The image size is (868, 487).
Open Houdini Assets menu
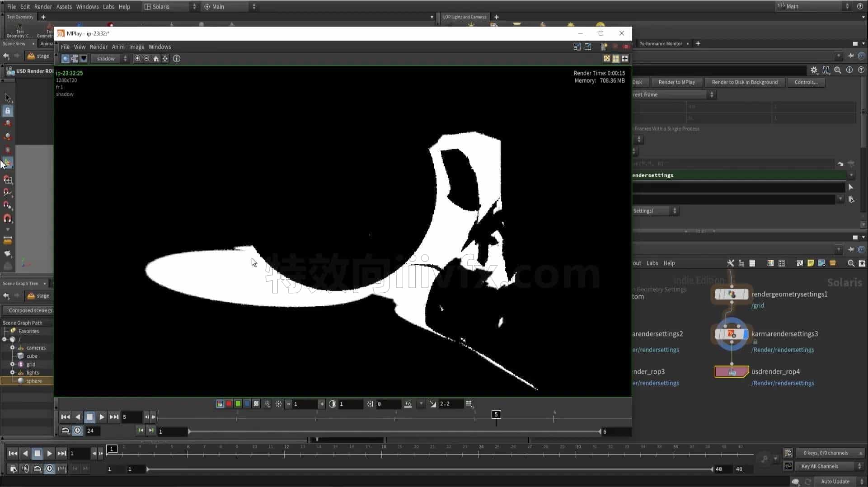64,7
